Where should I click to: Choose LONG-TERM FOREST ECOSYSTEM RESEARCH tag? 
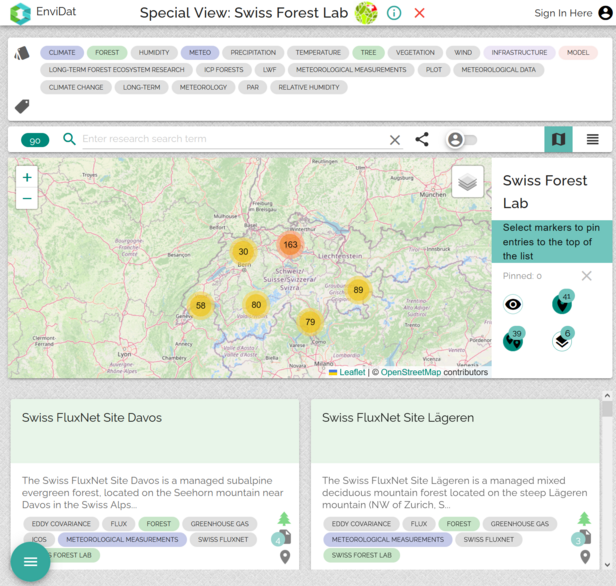click(116, 70)
